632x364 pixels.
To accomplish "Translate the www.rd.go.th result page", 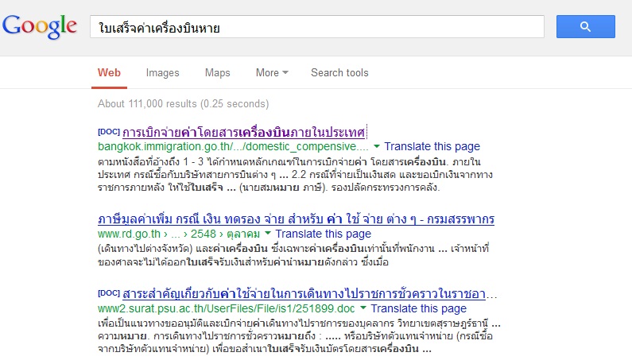I will (x=324, y=234).
